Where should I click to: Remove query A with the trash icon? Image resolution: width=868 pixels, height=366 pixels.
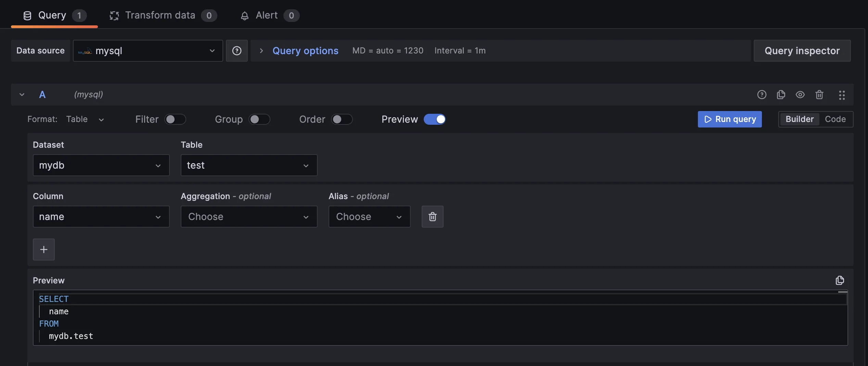pyautogui.click(x=819, y=95)
